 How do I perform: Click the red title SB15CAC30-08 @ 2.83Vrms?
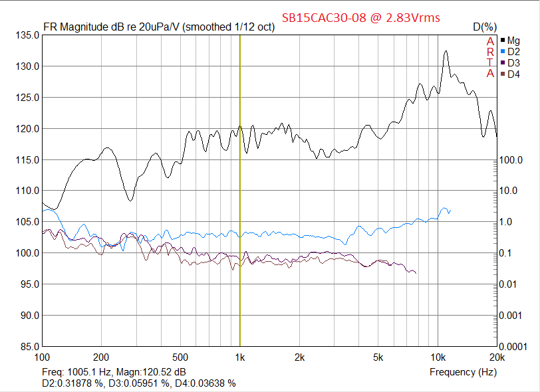coord(361,17)
